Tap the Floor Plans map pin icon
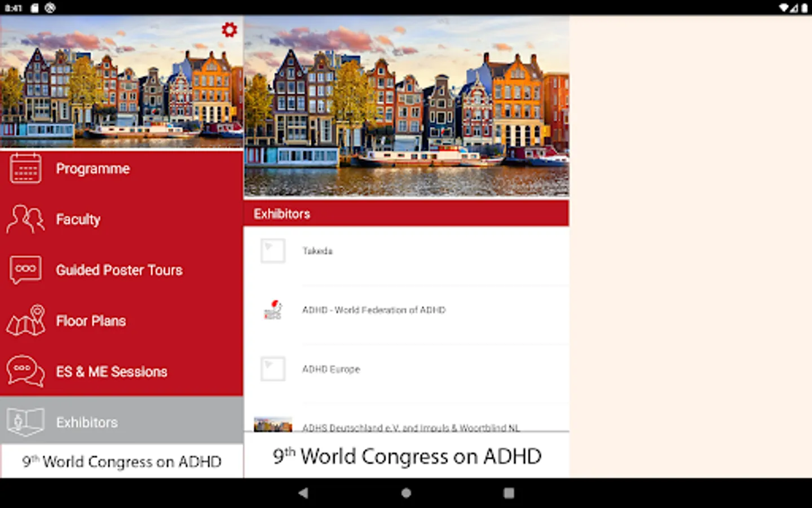 tap(26, 320)
